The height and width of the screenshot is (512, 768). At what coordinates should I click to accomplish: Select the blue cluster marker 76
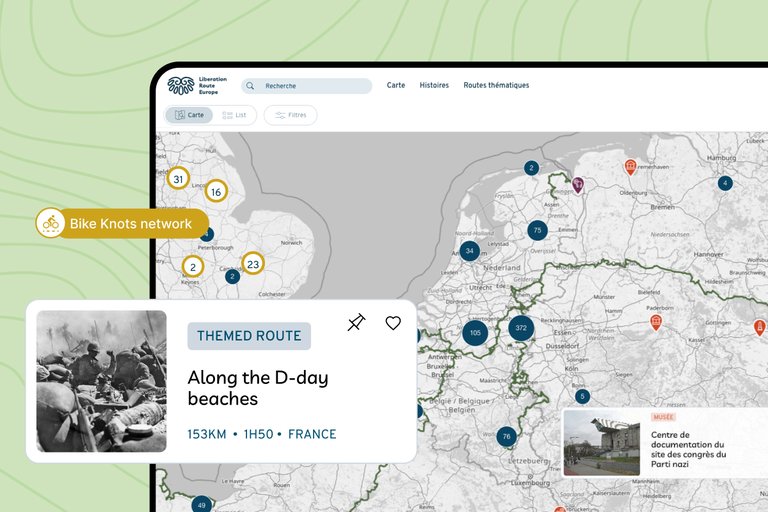pos(506,436)
